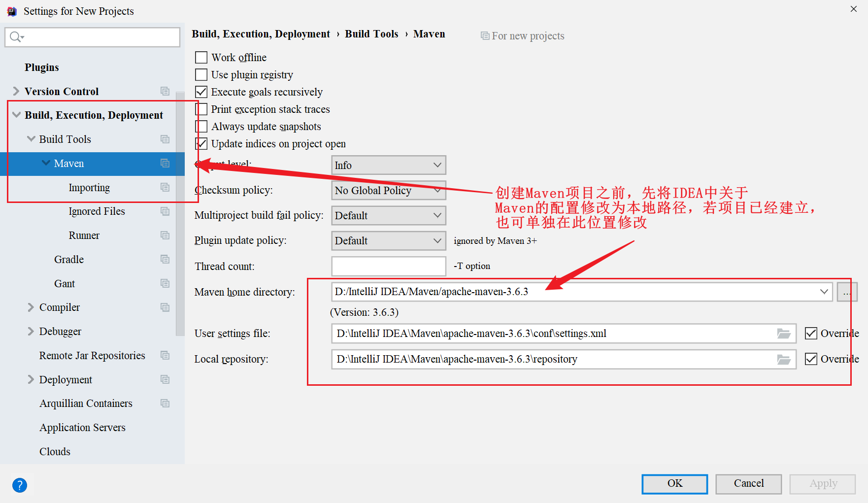Select Gradle in the settings tree

coord(69,260)
